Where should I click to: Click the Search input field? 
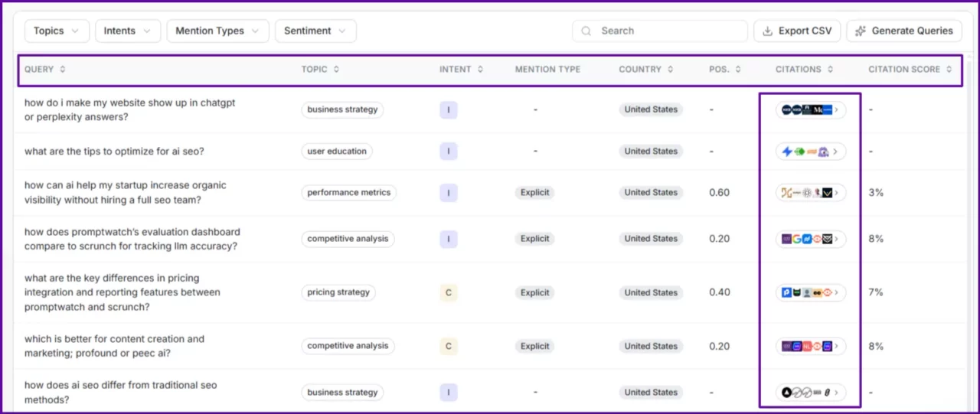click(660, 31)
